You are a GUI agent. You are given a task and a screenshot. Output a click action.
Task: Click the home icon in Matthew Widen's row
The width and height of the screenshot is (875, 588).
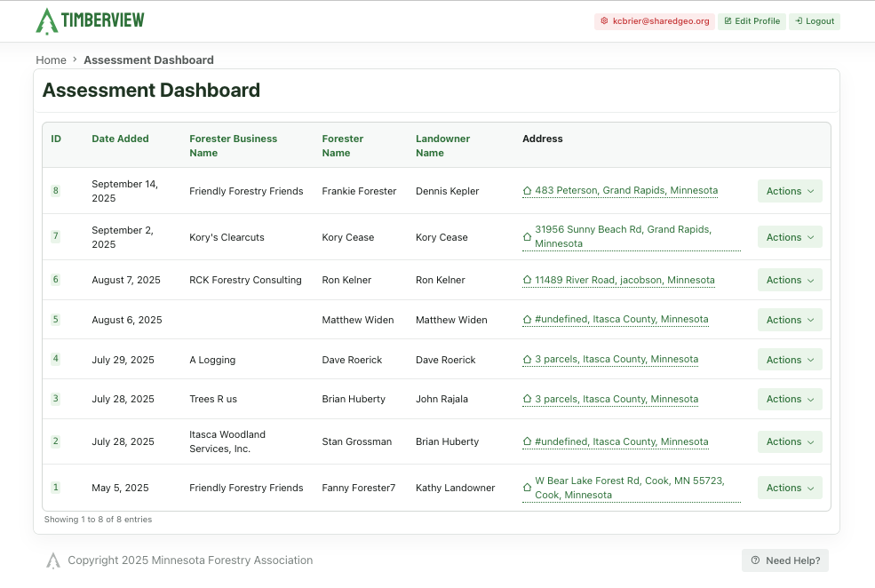click(x=528, y=320)
